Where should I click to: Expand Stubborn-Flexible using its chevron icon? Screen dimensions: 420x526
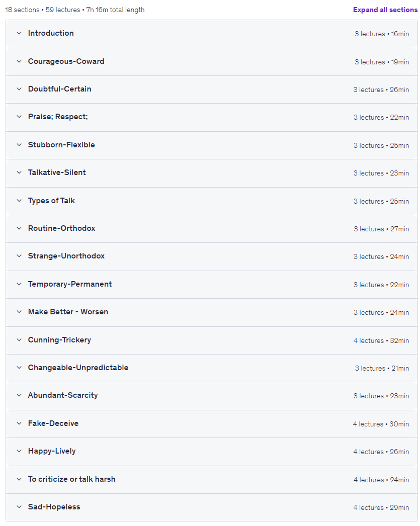point(19,145)
